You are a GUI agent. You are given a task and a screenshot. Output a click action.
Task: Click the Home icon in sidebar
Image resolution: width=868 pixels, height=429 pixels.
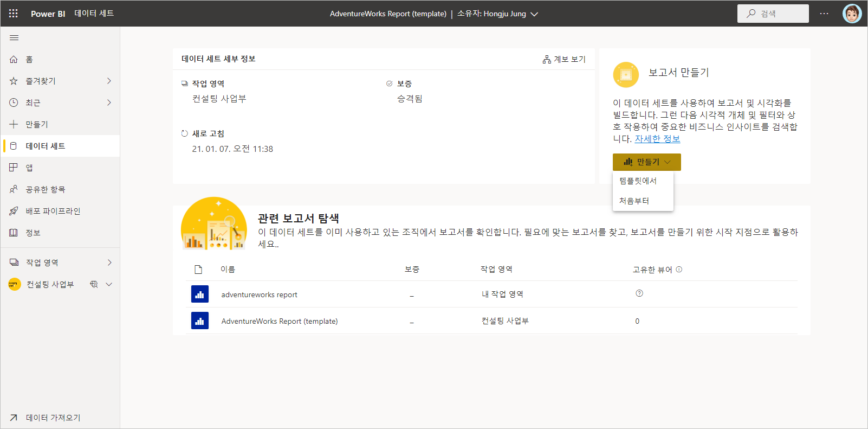coord(14,59)
